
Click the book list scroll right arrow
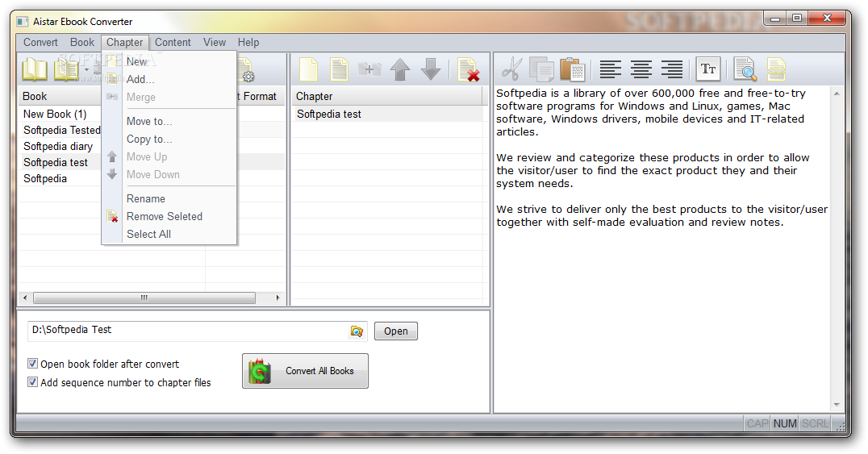click(x=278, y=298)
